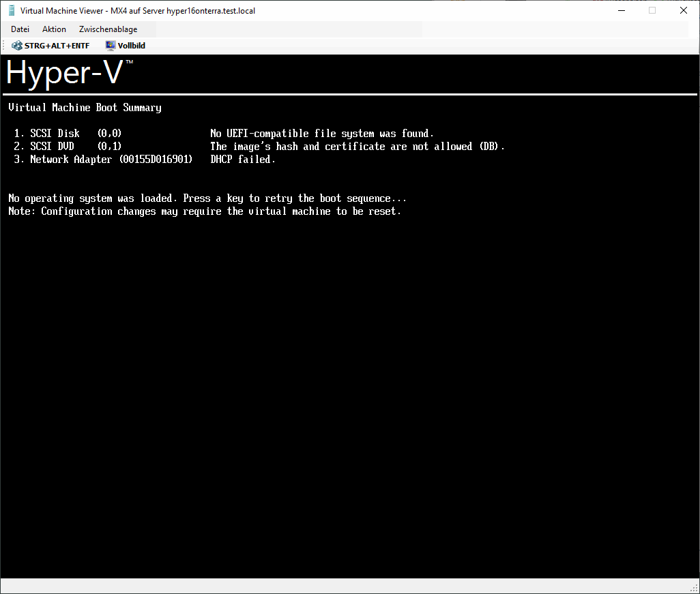Click the DHCP failed message
Image resolution: width=700 pixels, height=594 pixels.
click(x=242, y=159)
